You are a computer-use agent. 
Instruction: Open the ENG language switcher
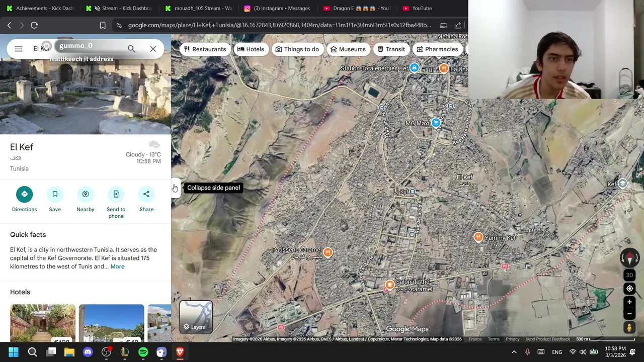[x=557, y=352]
